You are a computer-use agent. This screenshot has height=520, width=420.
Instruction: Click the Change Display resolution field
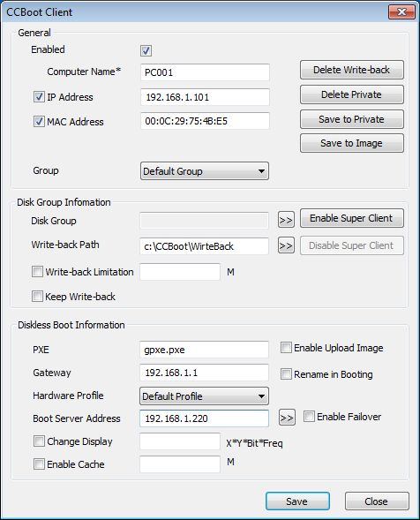tap(180, 441)
